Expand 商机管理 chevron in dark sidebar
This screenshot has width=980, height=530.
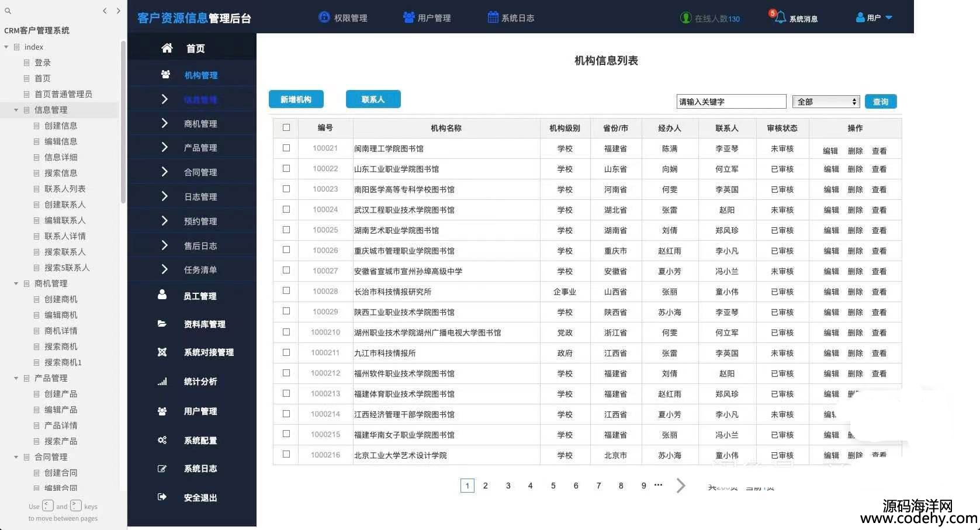point(164,123)
